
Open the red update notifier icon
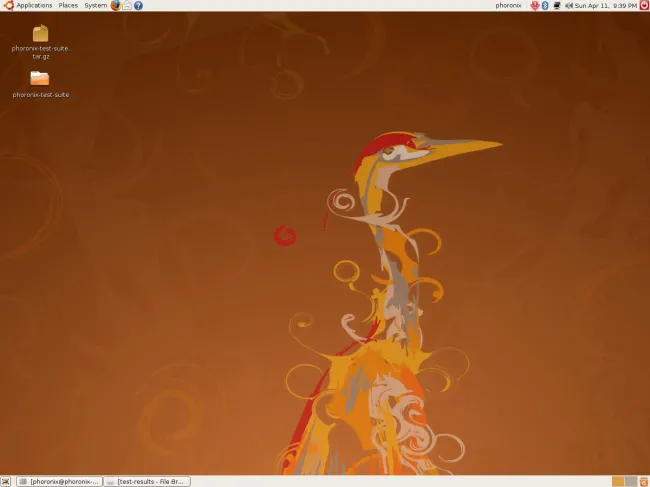point(535,5)
